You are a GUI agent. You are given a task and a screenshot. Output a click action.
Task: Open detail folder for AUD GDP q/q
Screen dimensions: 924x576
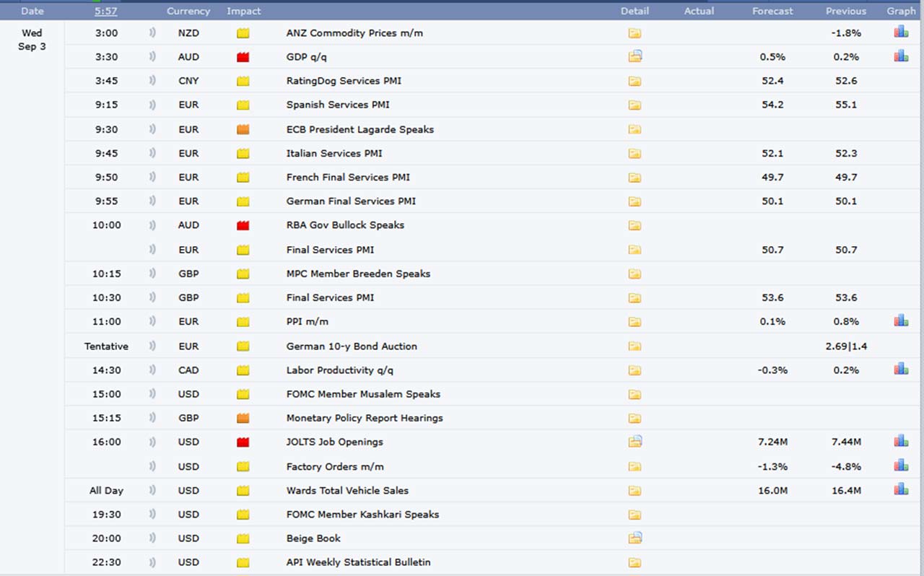click(x=635, y=56)
